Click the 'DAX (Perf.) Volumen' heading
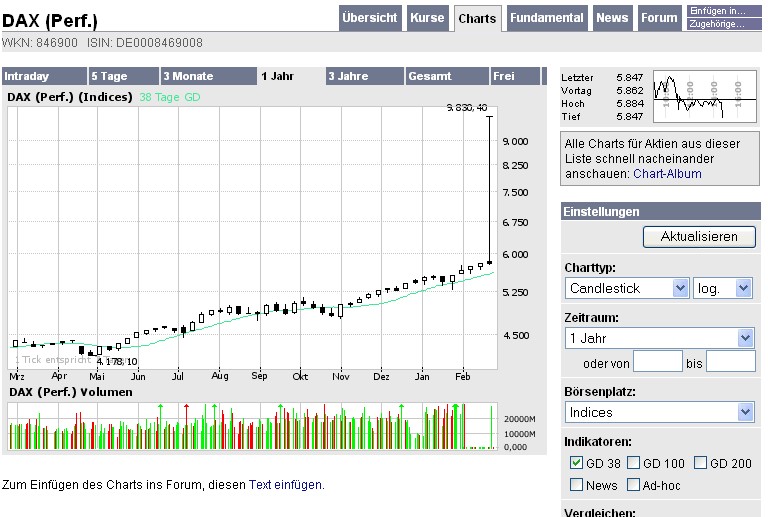This screenshot has height=517, width=768. pyautogui.click(x=71, y=392)
